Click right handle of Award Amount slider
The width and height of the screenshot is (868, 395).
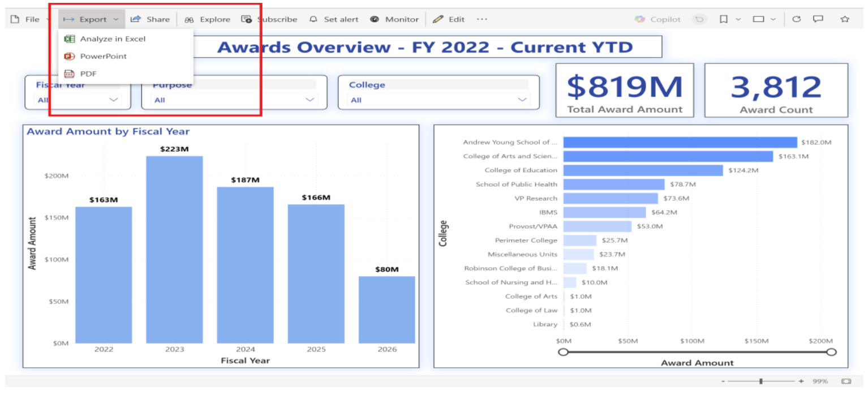(831, 352)
